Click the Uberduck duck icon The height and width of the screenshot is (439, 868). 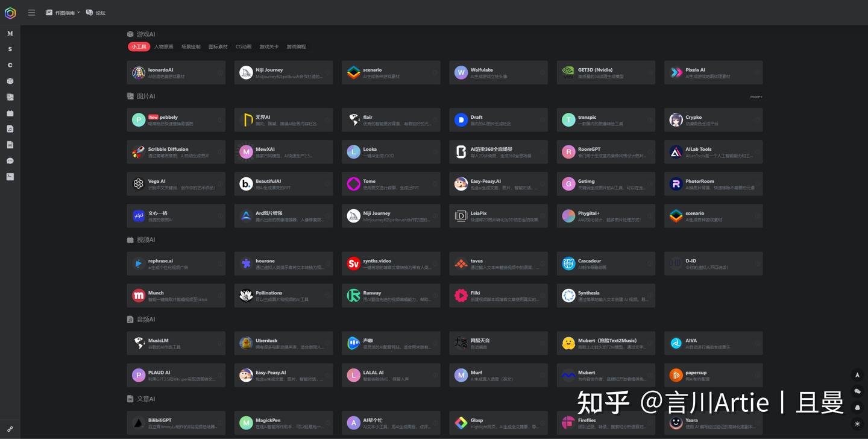pos(246,343)
